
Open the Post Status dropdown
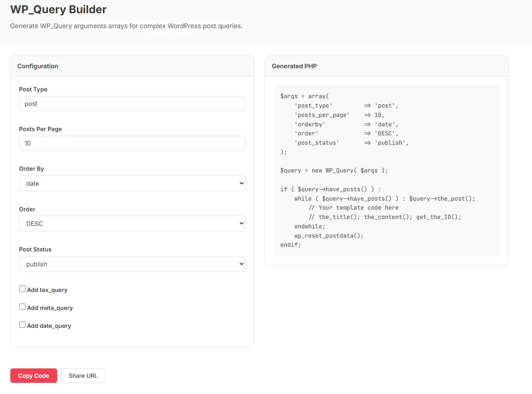click(x=132, y=264)
